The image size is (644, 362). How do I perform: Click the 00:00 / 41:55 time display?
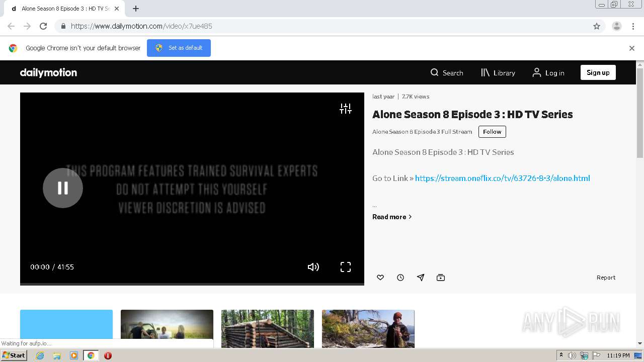(x=52, y=267)
